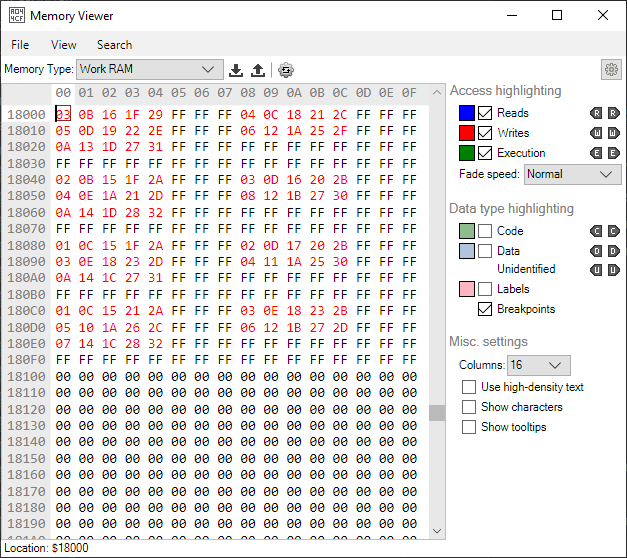Screen dimensions: 627x558
Task: Open the File menu
Action: (20, 45)
